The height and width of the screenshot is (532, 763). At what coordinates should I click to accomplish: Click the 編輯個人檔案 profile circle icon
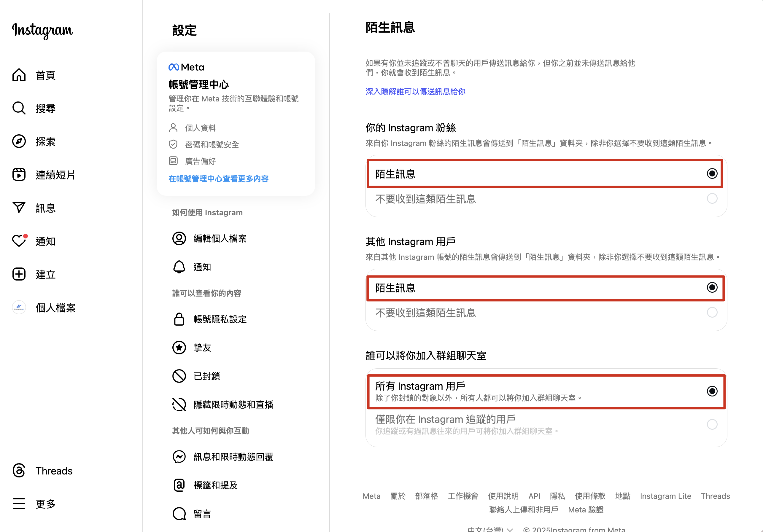coord(179,238)
